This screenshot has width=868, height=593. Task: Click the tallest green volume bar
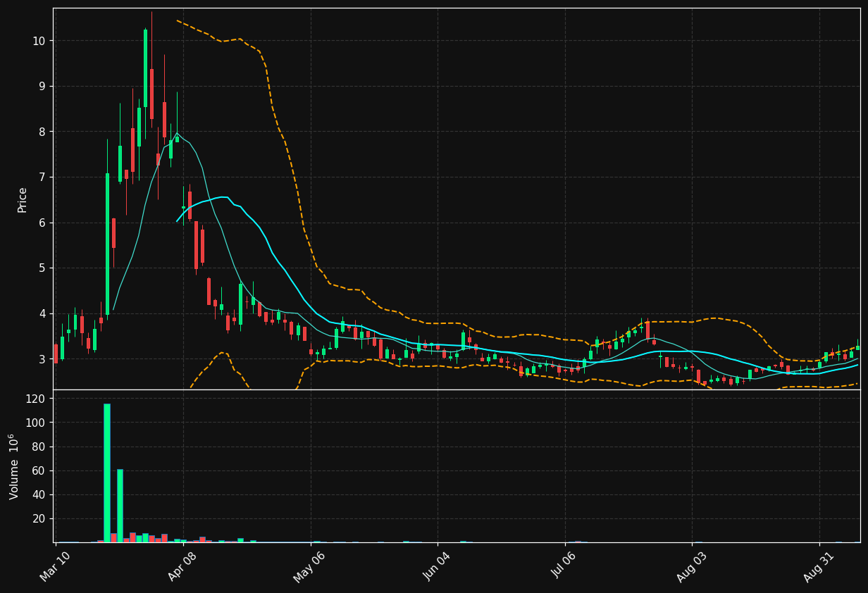[107, 473]
